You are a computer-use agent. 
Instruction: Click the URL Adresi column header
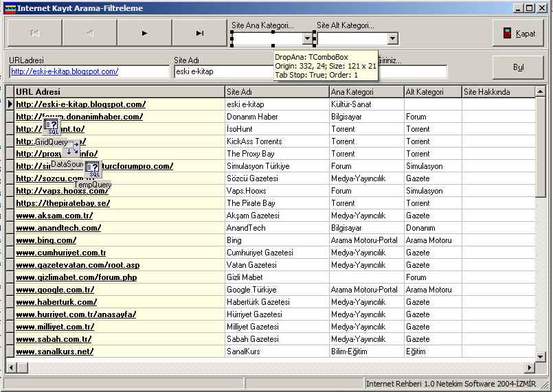tap(120, 92)
